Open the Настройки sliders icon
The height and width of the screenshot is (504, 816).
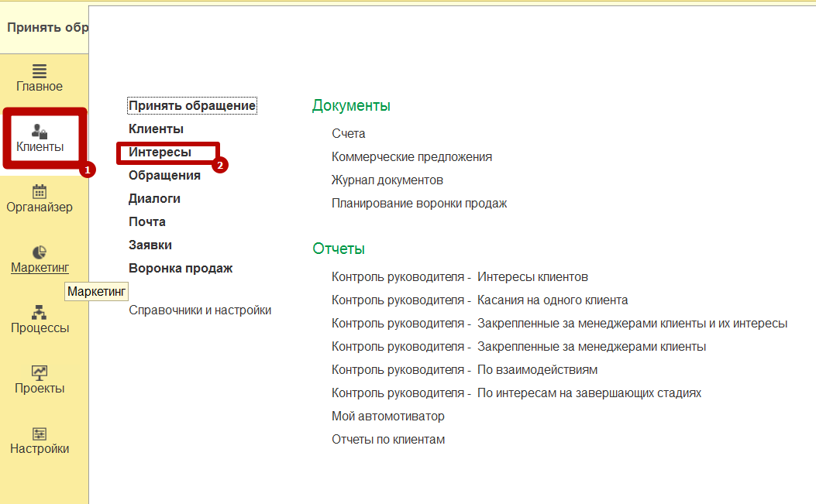(40, 434)
